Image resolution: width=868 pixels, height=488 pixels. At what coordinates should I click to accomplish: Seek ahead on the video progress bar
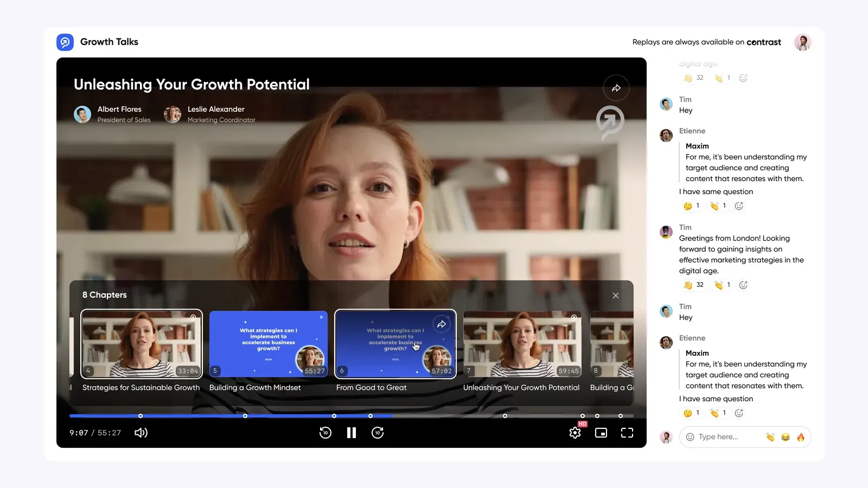488,416
